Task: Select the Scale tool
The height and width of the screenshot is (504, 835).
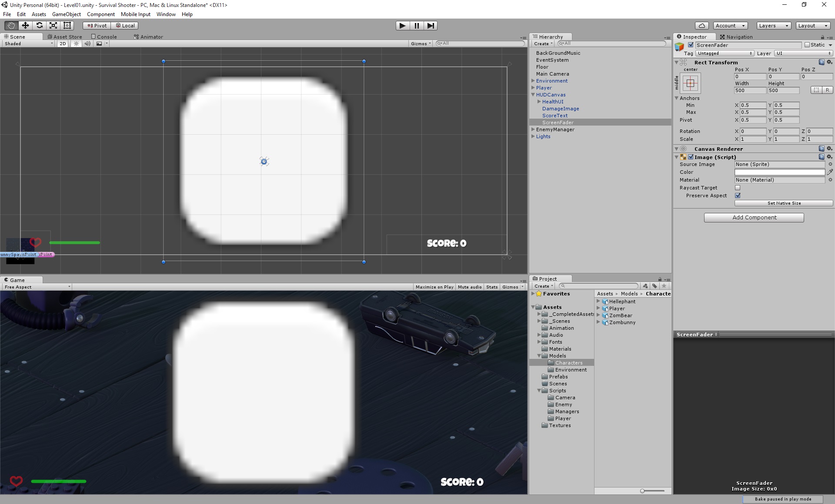Action: coord(53,26)
